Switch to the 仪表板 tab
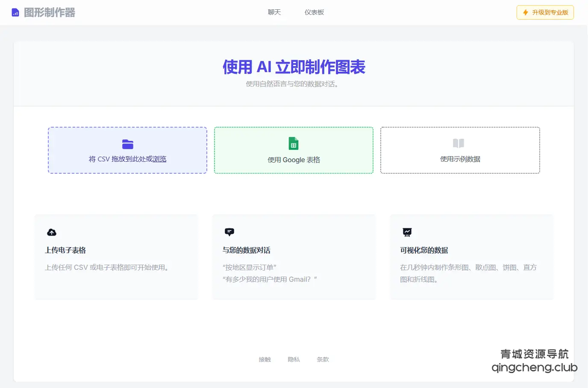This screenshot has width=588, height=388. coord(314,12)
